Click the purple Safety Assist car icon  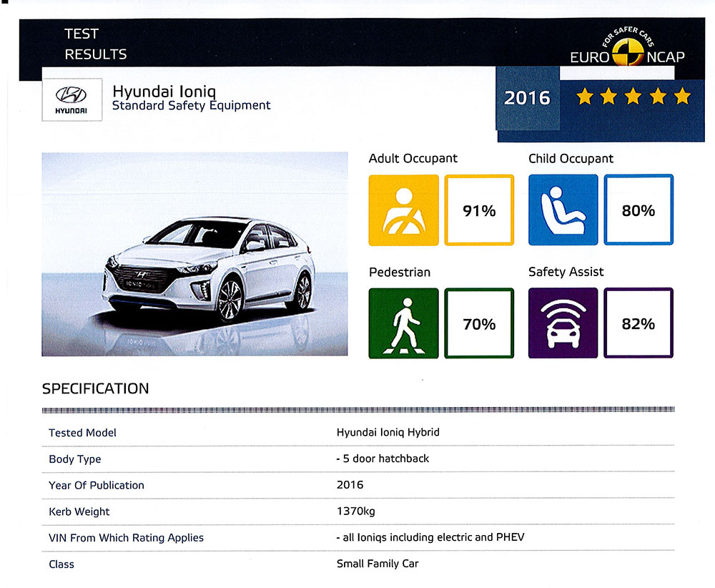[563, 323]
